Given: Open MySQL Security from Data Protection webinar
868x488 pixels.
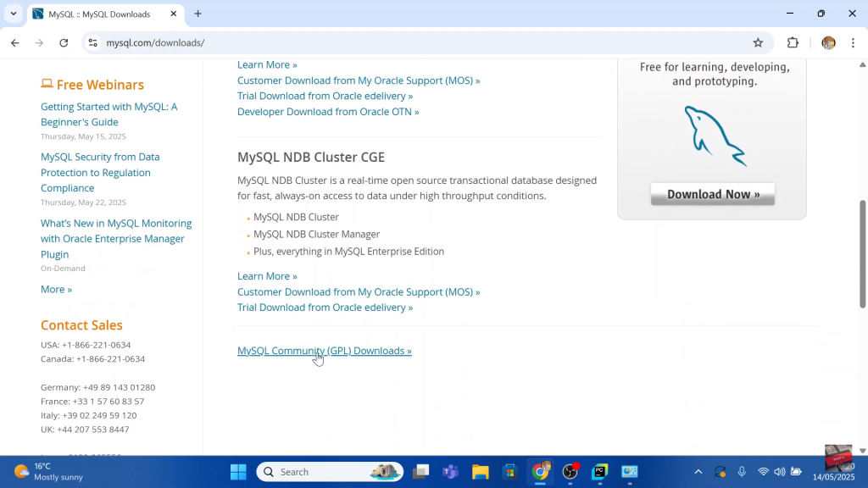Looking at the screenshot, I should pos(100,173).
